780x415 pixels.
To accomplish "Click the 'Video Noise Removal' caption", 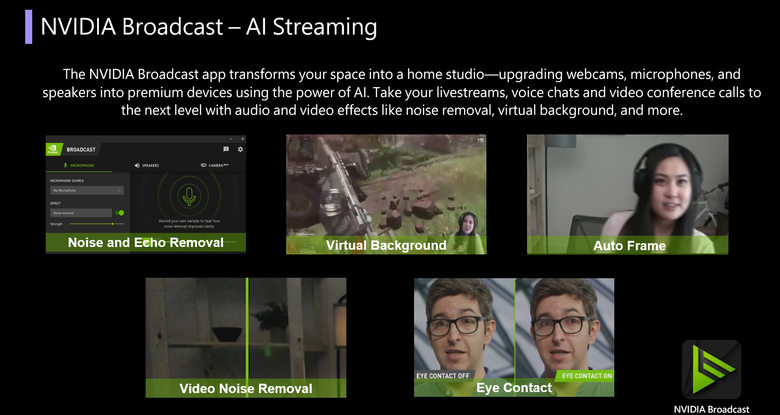I will [x=246, y=389].
